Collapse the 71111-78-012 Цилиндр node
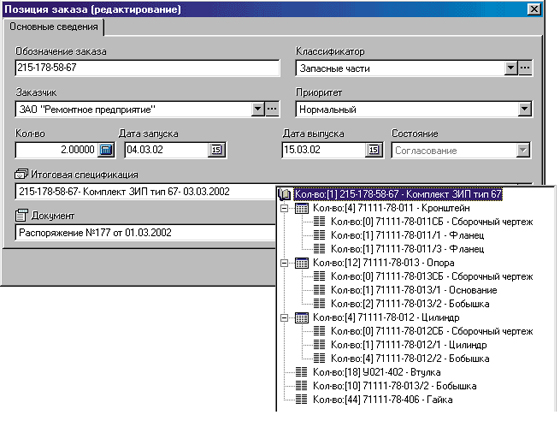This screenshot has width=560, height=421. point(284,318)
